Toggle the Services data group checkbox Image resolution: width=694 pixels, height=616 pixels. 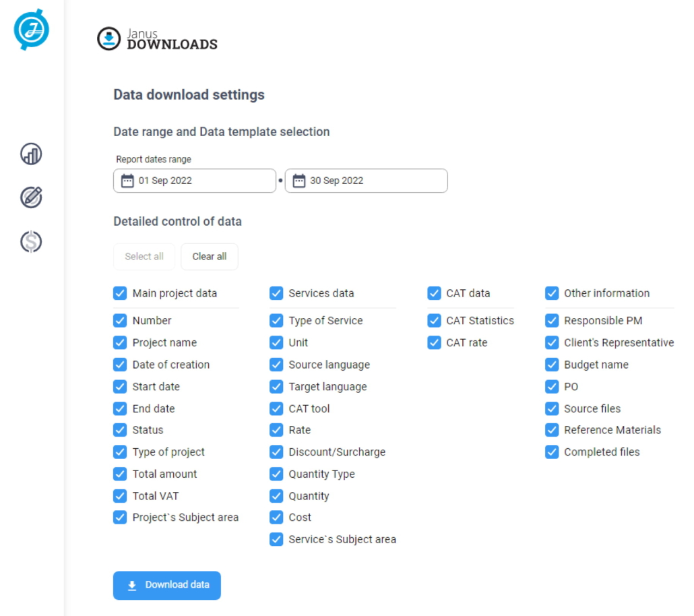click(x=276, y=293)
